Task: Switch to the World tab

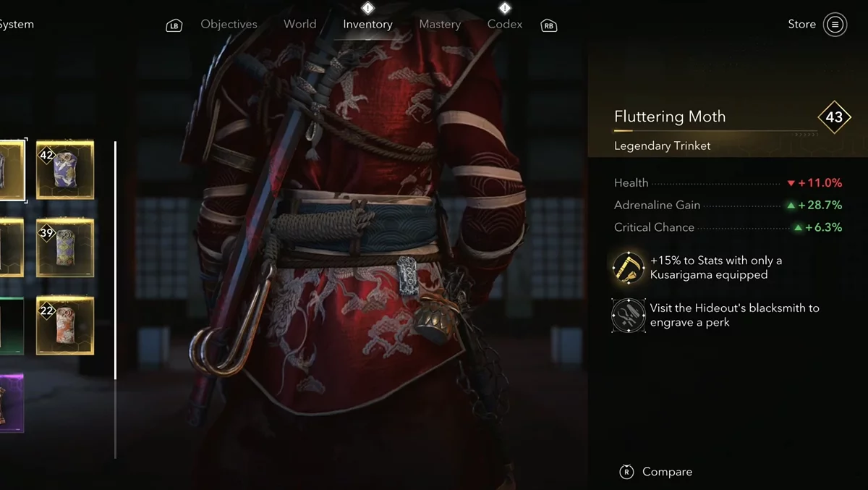Action: (299, 25)
